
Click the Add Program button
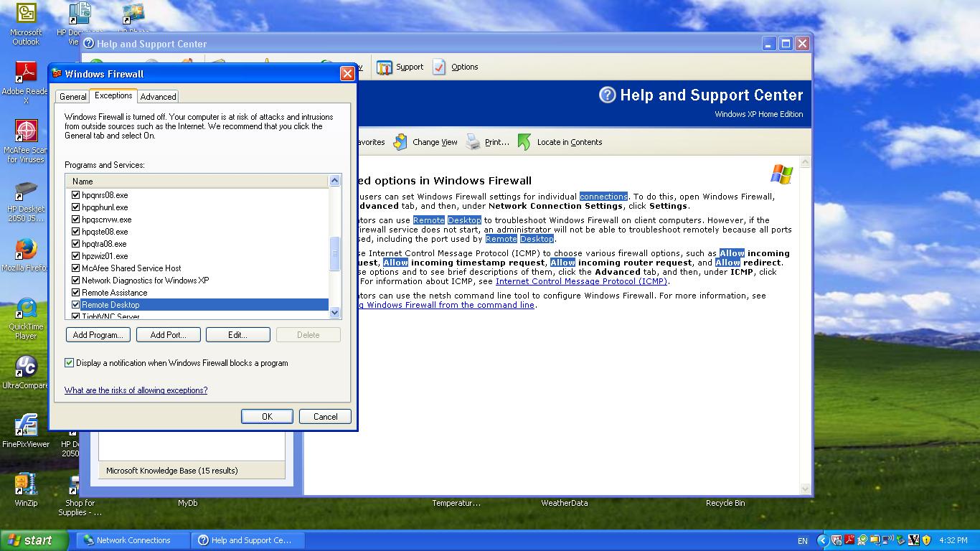point(98,335)
